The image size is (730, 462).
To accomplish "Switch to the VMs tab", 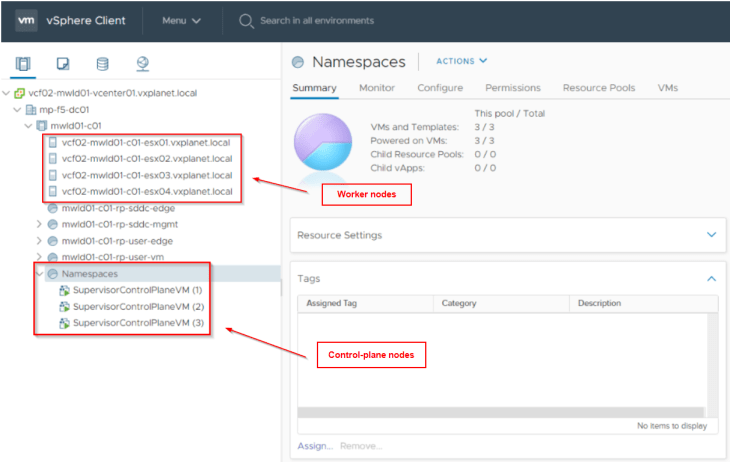I will point(668,88).
